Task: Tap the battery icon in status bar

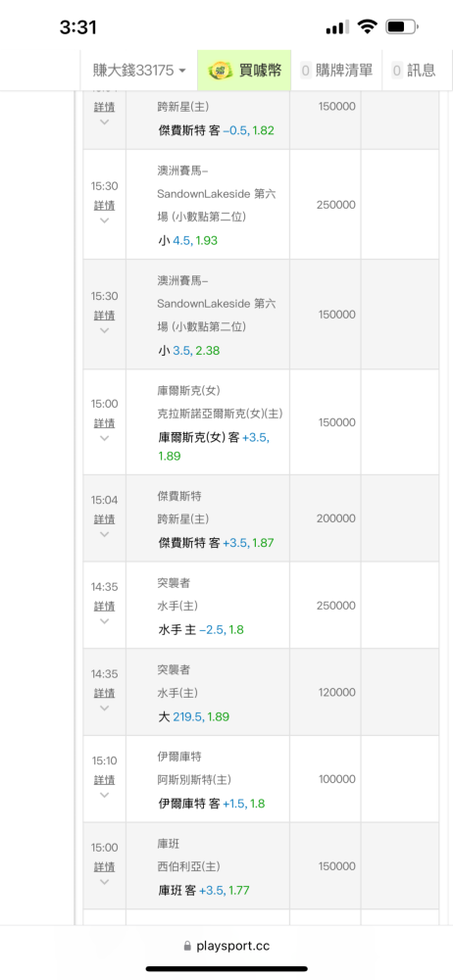Action: coord(402,26)
